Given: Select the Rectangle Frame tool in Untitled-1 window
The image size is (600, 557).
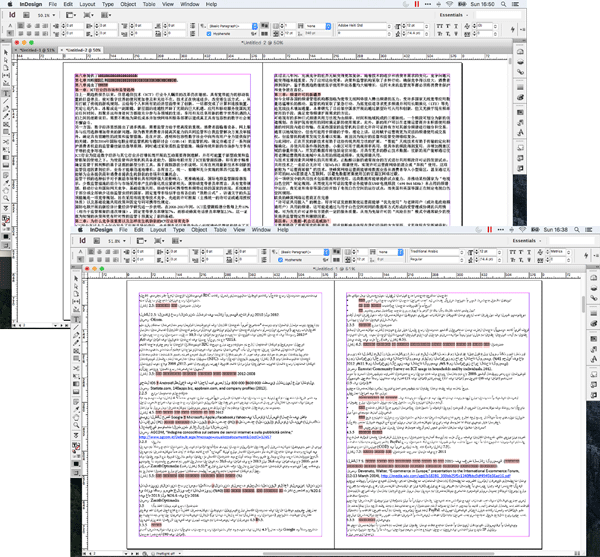Looking at the screenshot, I should (76, 351).
